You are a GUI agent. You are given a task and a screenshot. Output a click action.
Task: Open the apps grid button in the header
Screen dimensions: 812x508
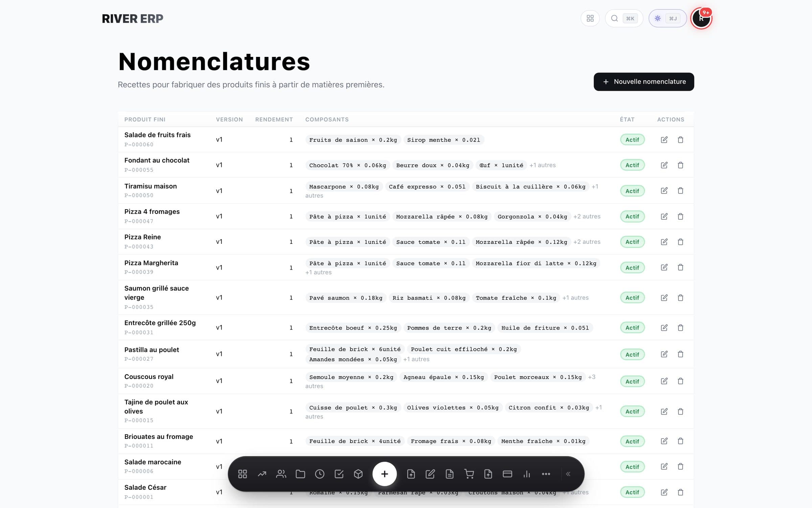click(x=590, y=18)
